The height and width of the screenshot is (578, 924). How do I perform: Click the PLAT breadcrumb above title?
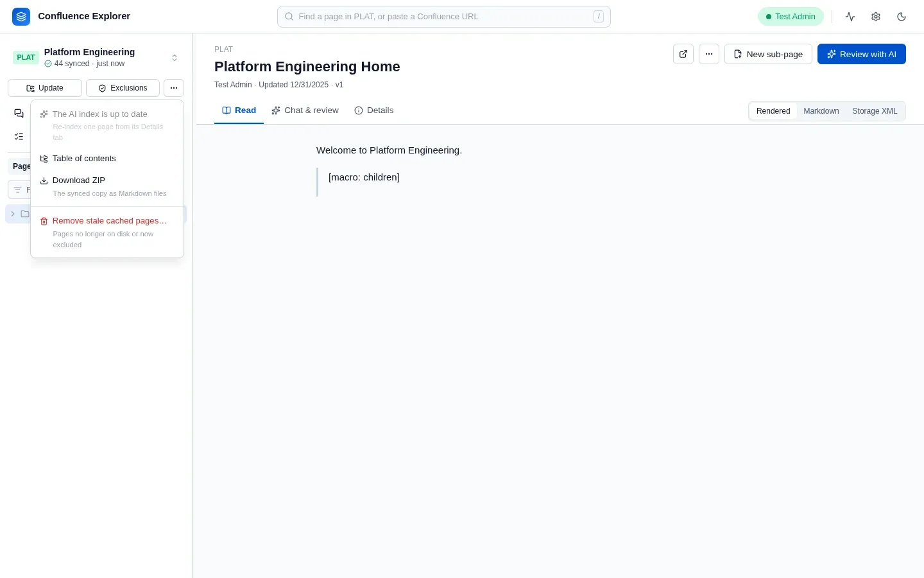point(224,49)
